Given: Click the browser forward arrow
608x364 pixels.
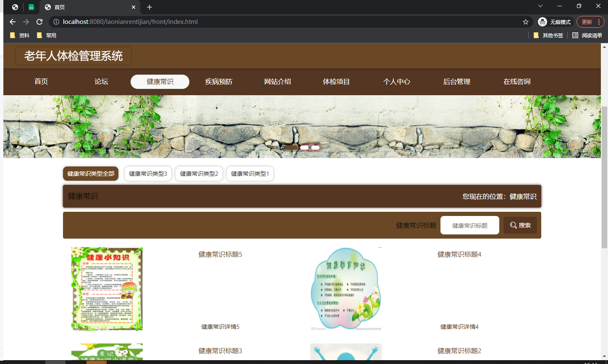Looking at the screenshot, I should 26,22.
